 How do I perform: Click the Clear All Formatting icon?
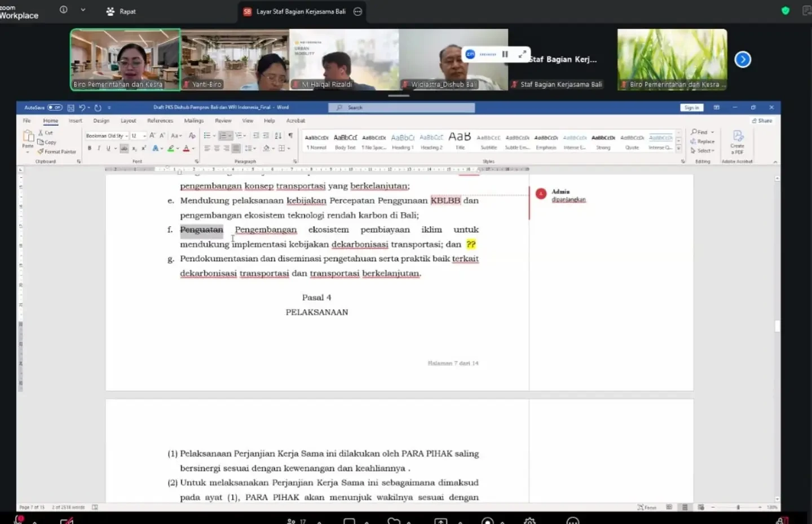pos(192,135)
